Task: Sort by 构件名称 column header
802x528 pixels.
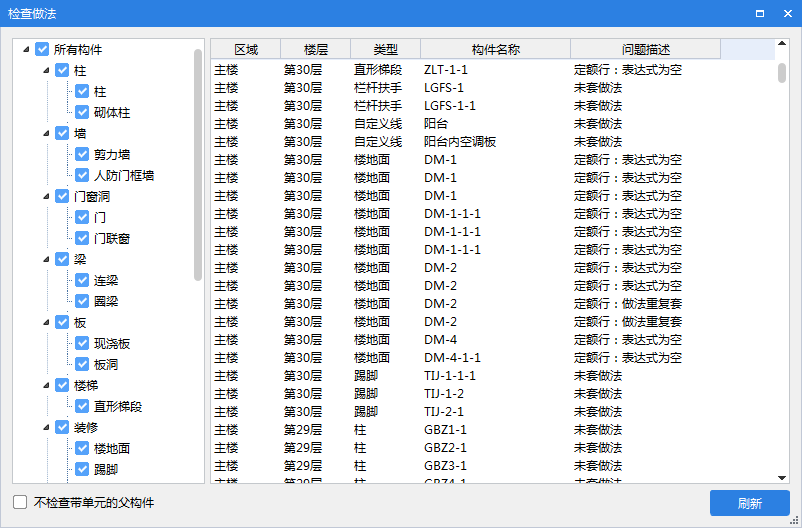Action: pos(496,49)
